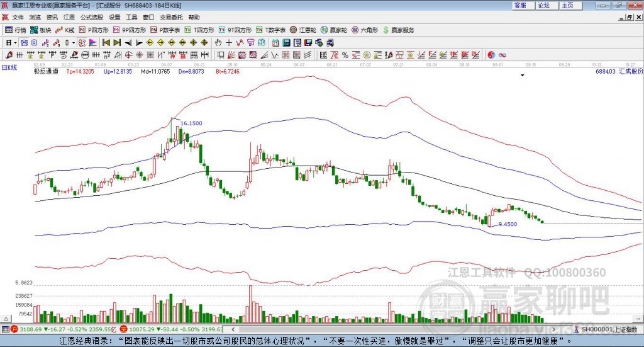Image resolution: width=644 pixels, height=347 pixels.
Task: Click the 日K线 label
Action: point(9,67)
